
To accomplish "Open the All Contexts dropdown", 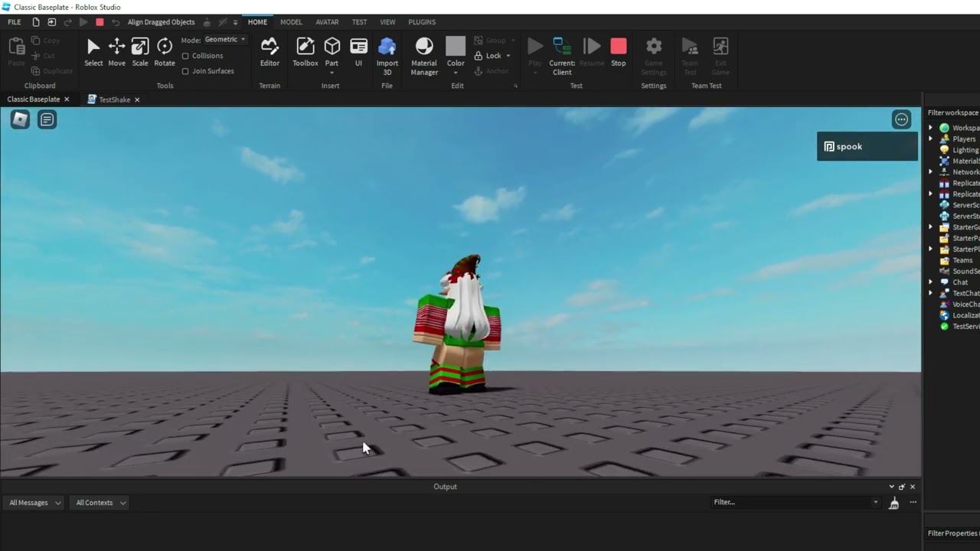I will [101, 503].
